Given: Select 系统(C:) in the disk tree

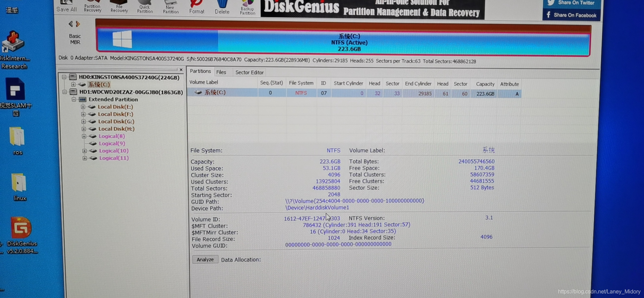Looking at the screenshot, I should click(99, 85).
